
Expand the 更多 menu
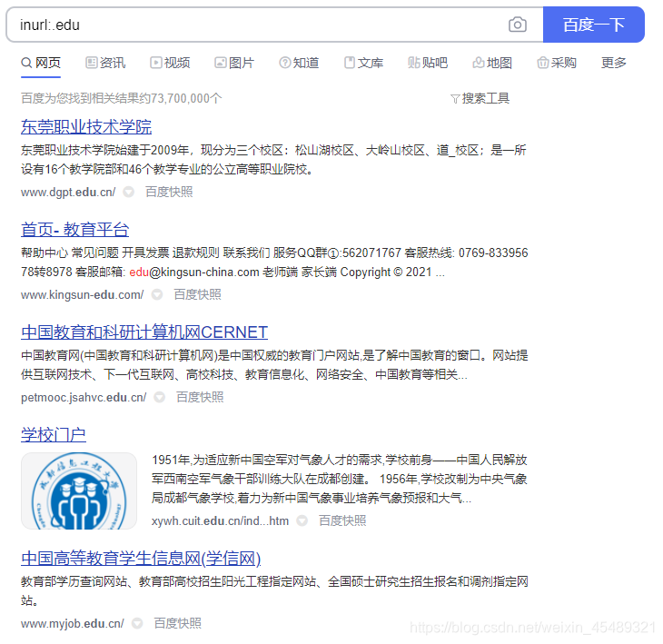tap(614, 63)
